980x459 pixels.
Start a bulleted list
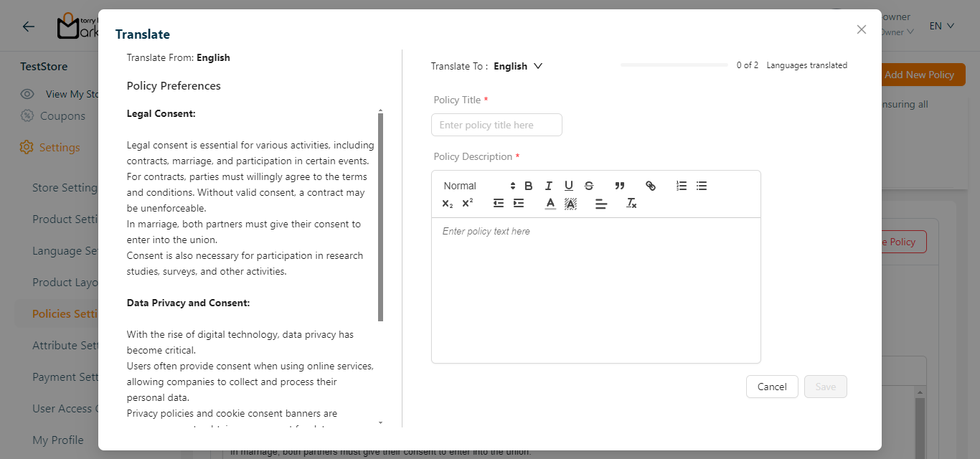(702, 186)
